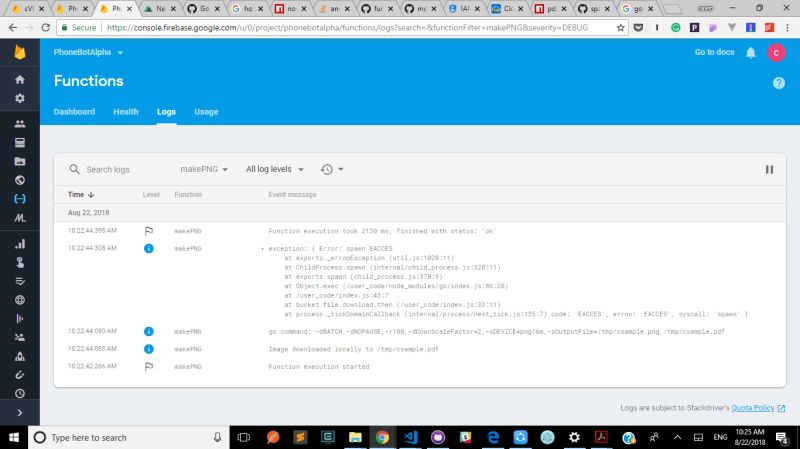The image size is (800, 449).
Task: Open the people-arrow icon in sidebar
Action: pyautogui.click(x=20, y=337)
